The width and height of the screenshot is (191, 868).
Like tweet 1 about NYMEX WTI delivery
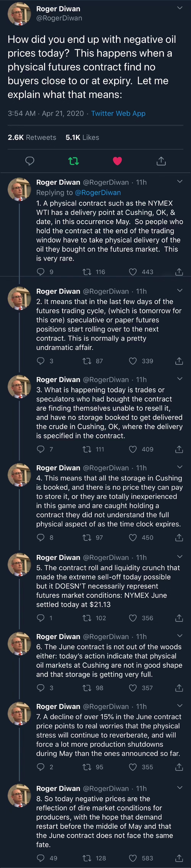pyautogui.click(x=133, y=272)
